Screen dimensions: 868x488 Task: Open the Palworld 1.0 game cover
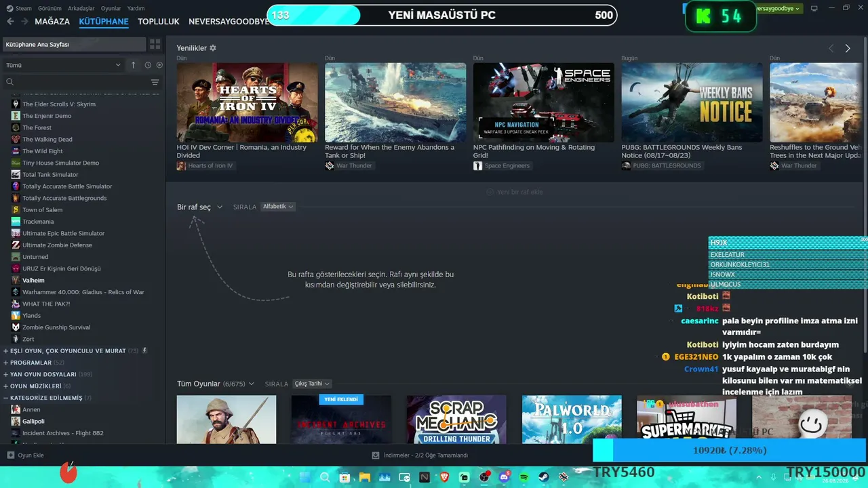(572, 420)
